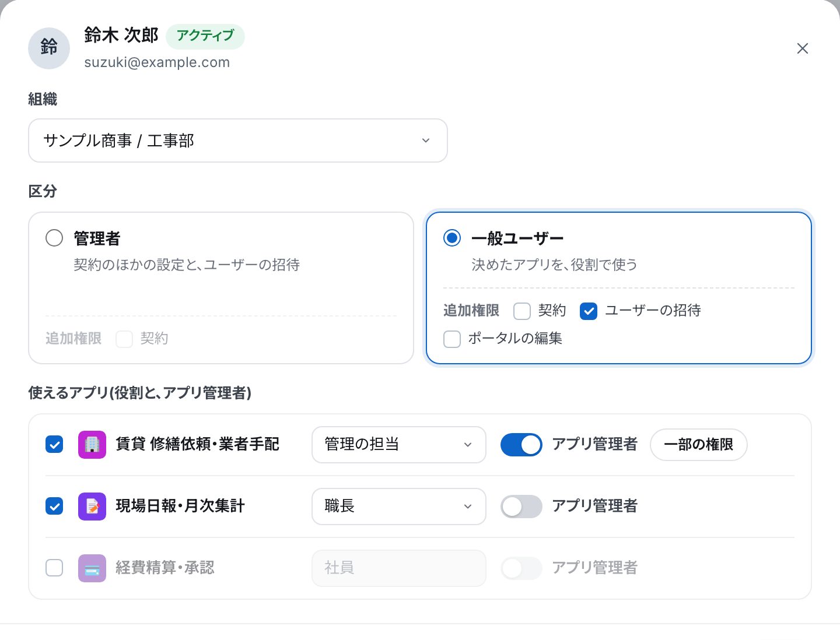
Task: Click the 鈴 user avatar circle
Action: click(x=49, y=48)
